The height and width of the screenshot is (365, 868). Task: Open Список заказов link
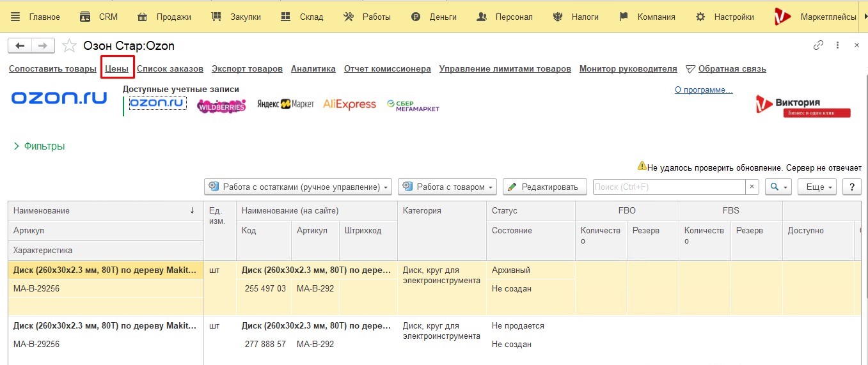click(170, 69)
